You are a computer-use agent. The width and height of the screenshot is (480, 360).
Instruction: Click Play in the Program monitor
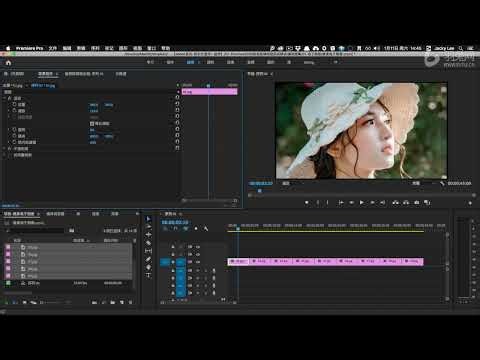pyautogui.click(x=362, y=202)
